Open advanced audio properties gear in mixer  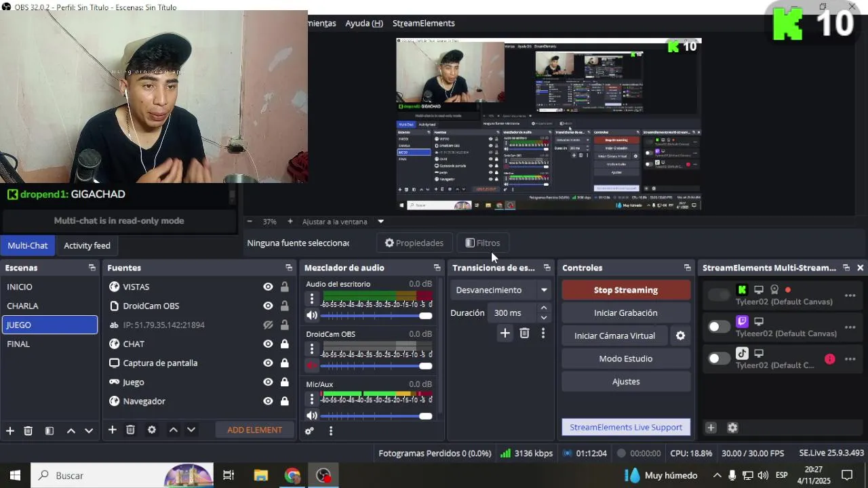(x=310, y=430)
